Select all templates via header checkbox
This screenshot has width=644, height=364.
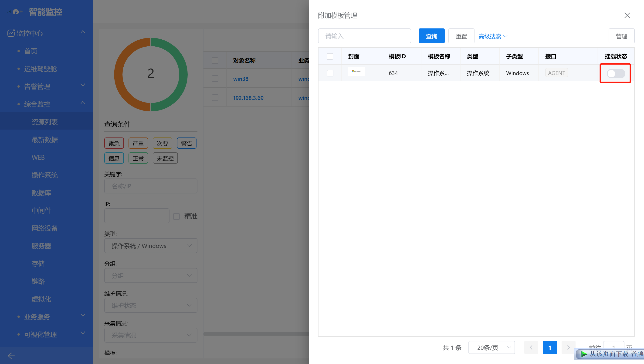(x=330, y=56)
